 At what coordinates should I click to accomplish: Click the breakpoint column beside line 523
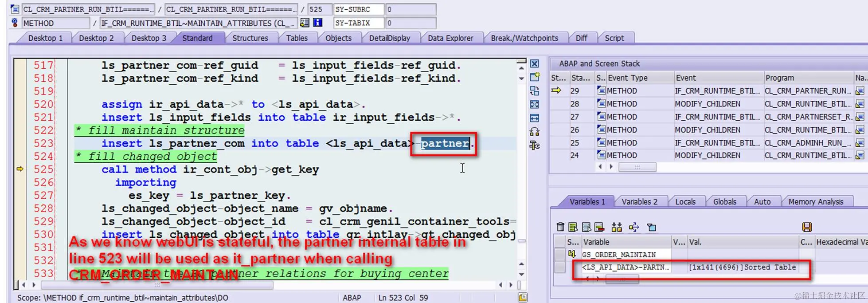[20, 143]
